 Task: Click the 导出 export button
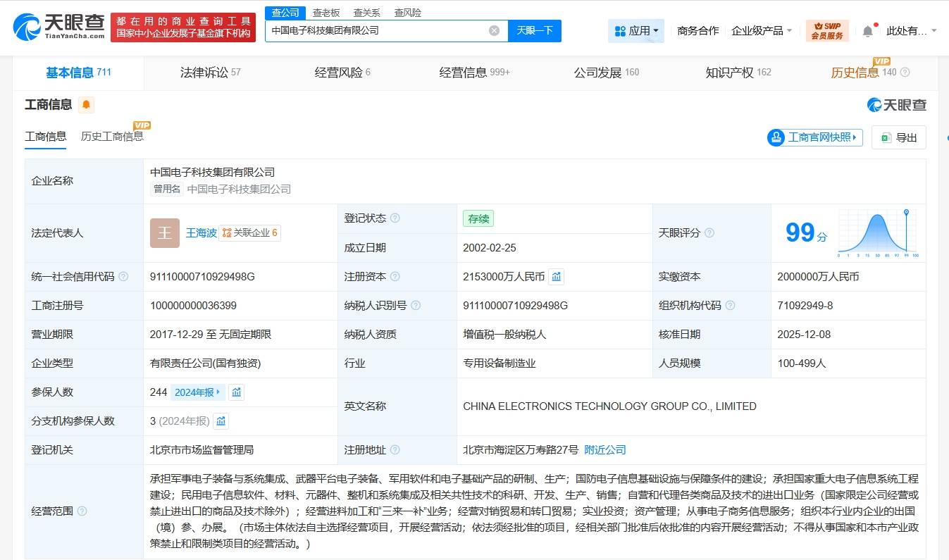point(898,137)
